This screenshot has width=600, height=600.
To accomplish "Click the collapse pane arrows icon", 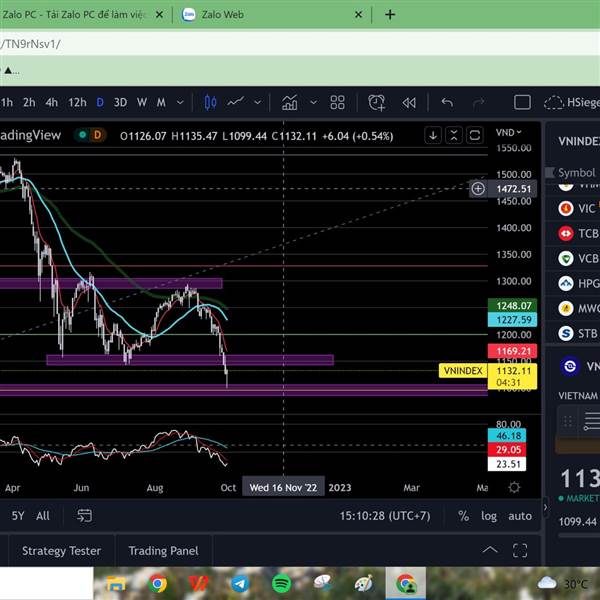I will coord(454,135).
